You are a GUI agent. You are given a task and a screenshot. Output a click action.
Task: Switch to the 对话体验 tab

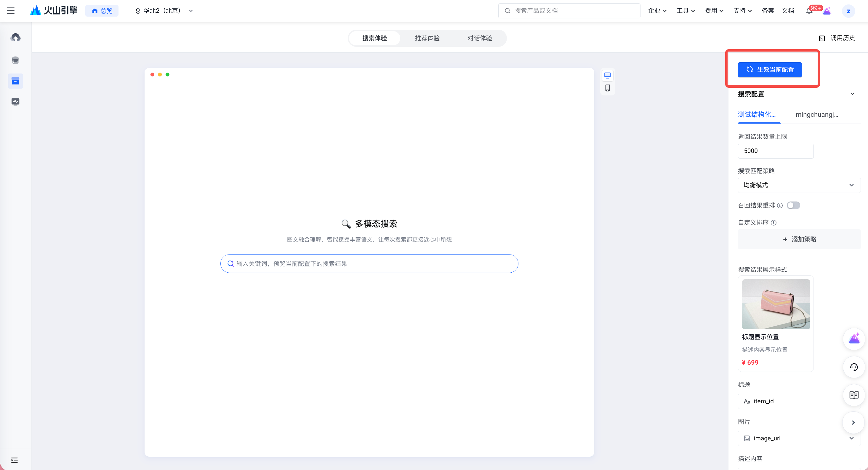point(480,38)
